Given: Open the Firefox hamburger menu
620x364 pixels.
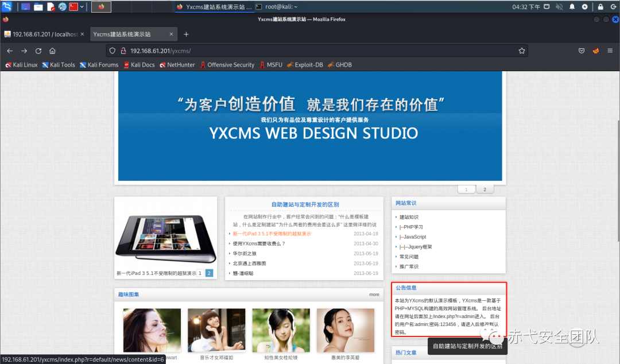Looking at the screenshot, I should pos(610,51).
